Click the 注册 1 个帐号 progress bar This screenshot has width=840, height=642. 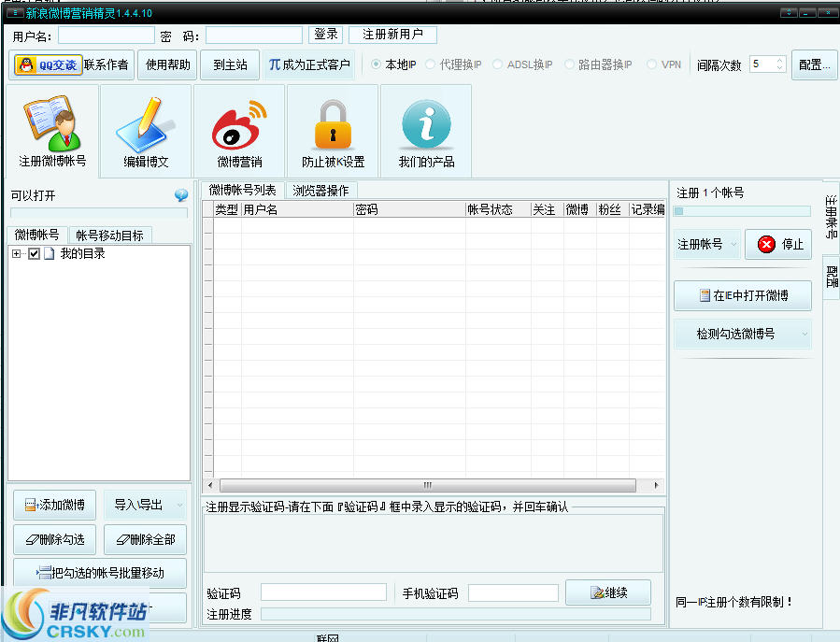point(743,211)
